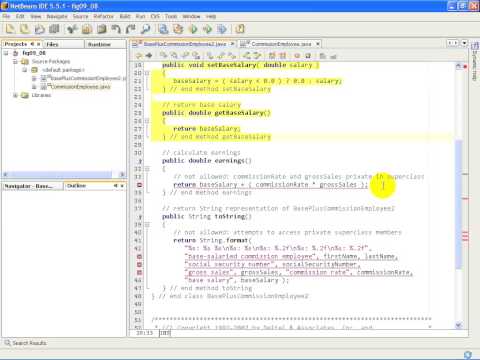Viewport: 480px width, 360px height.
Task: Click the editor Forward navigation arrow
Action: point(149,56)
